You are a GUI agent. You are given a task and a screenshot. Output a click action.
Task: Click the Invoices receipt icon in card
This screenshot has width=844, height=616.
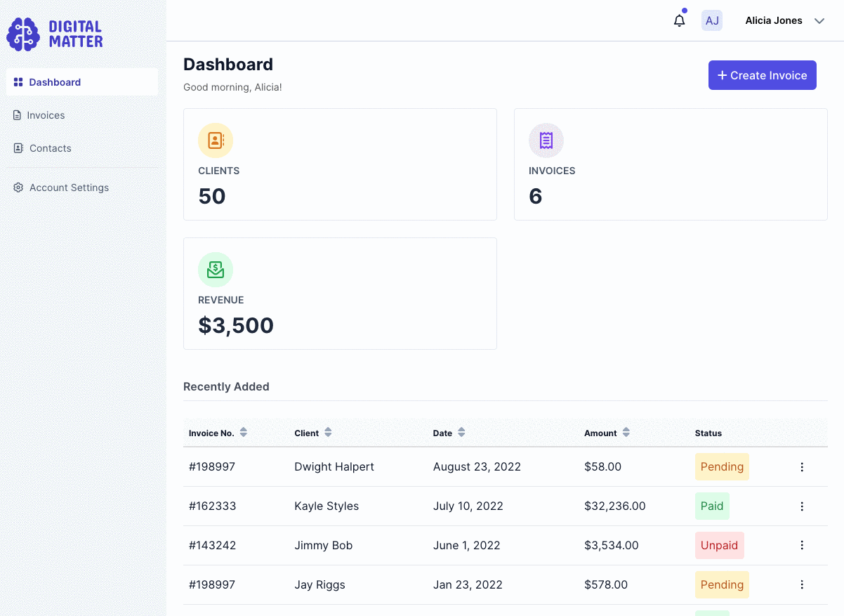click(546, 140)
